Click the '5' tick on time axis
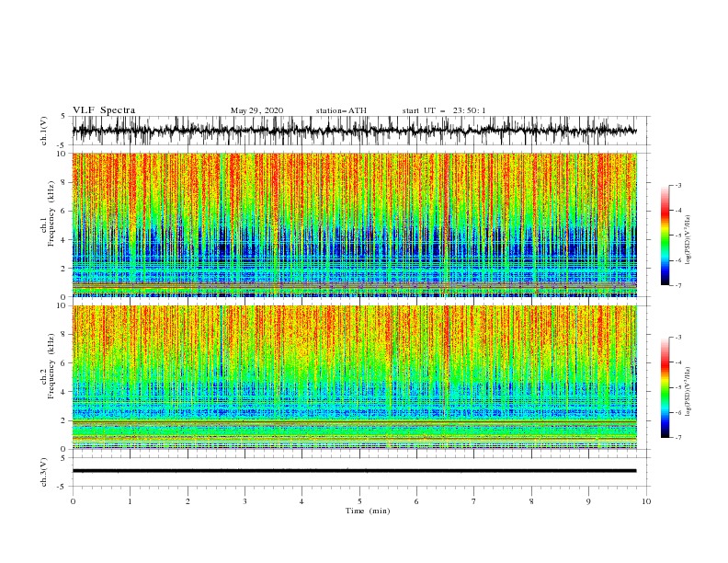Image resolution: width=728 pixels, height=563 pixels. [359, 501]
